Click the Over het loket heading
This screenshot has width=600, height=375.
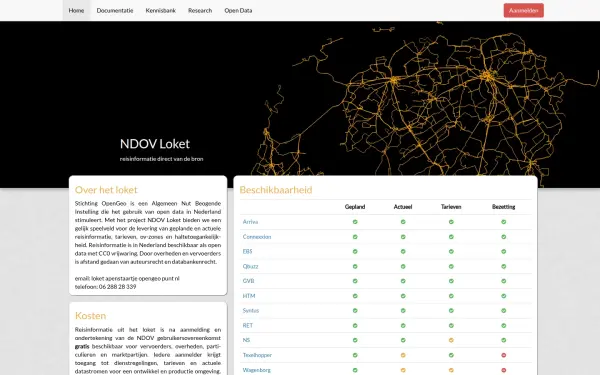(x=106, y=190)
